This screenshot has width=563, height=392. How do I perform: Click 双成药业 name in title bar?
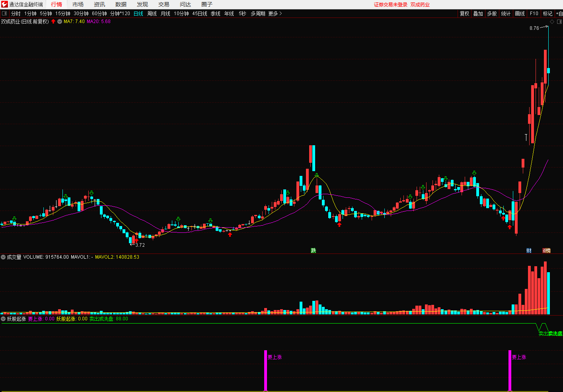[420, 5]
